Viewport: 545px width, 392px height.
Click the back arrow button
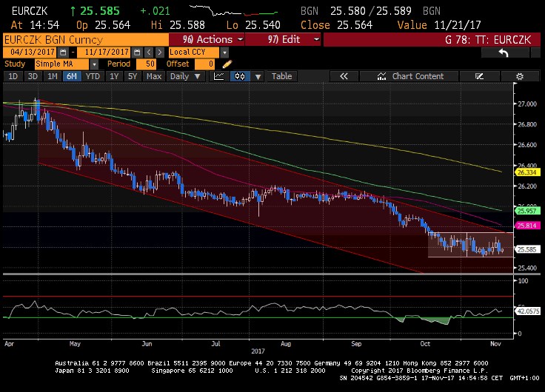point(504,53)
